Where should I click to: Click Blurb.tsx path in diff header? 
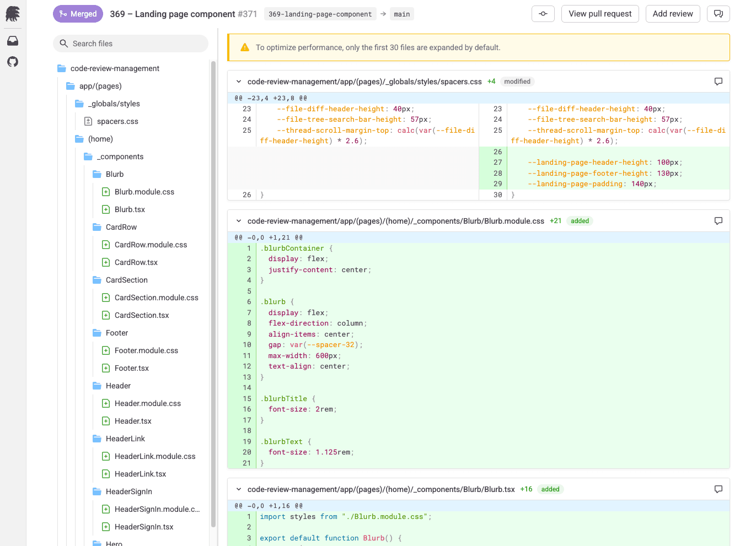tap(381, 489)
